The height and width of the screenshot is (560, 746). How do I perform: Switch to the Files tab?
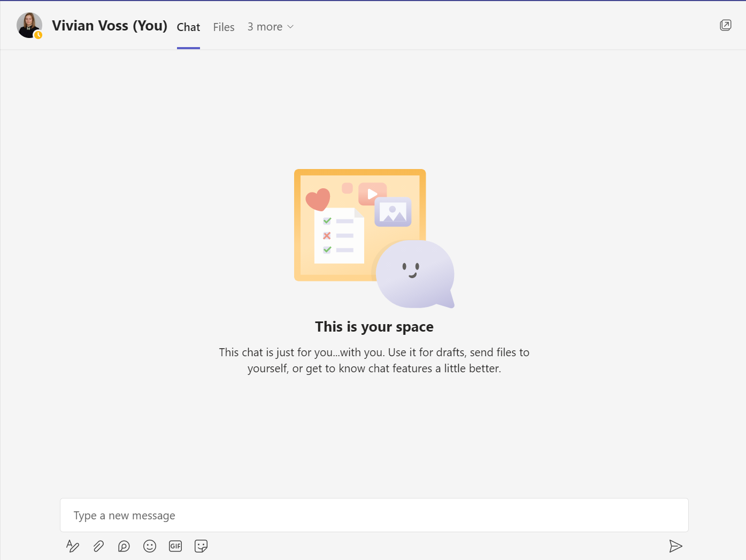click(224, 27)
